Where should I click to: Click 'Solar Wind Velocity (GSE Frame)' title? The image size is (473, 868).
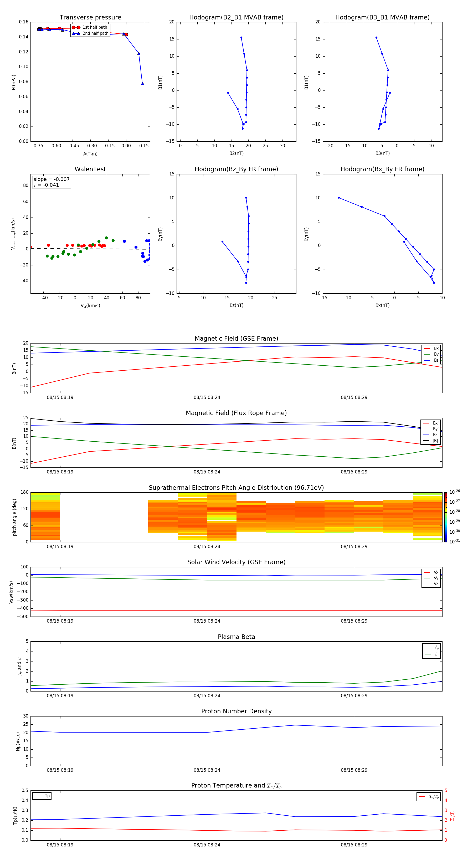[236, 562]
